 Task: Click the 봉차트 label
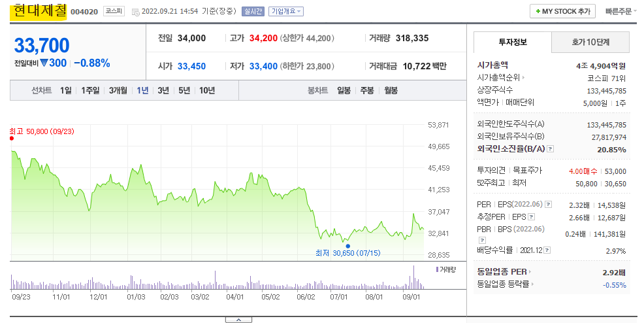[317, 90]
